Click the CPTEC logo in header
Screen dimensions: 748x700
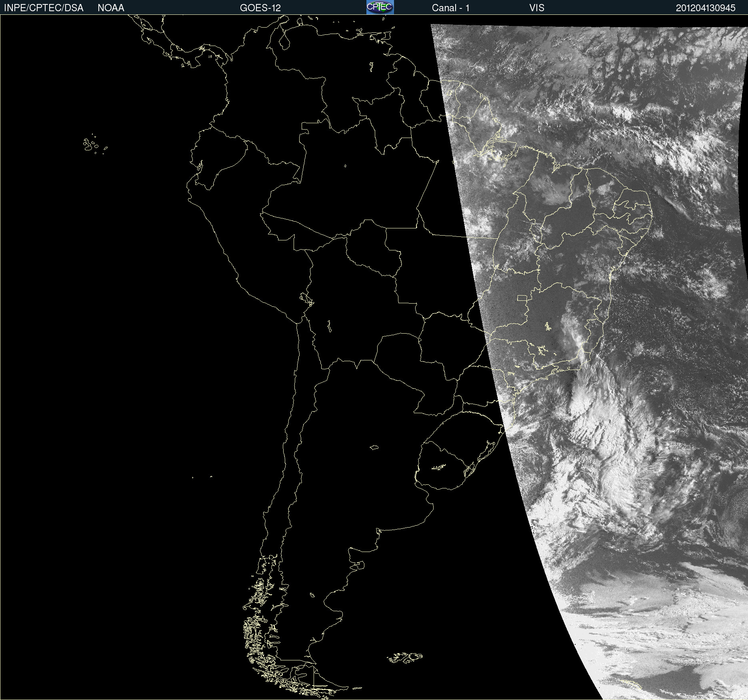click(x=380, y=7)
